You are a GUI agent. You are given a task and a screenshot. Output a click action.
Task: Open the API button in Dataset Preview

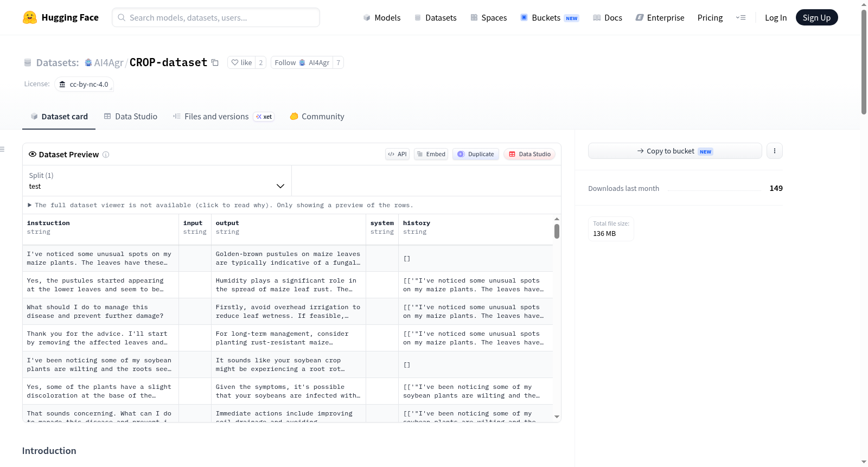397,154
